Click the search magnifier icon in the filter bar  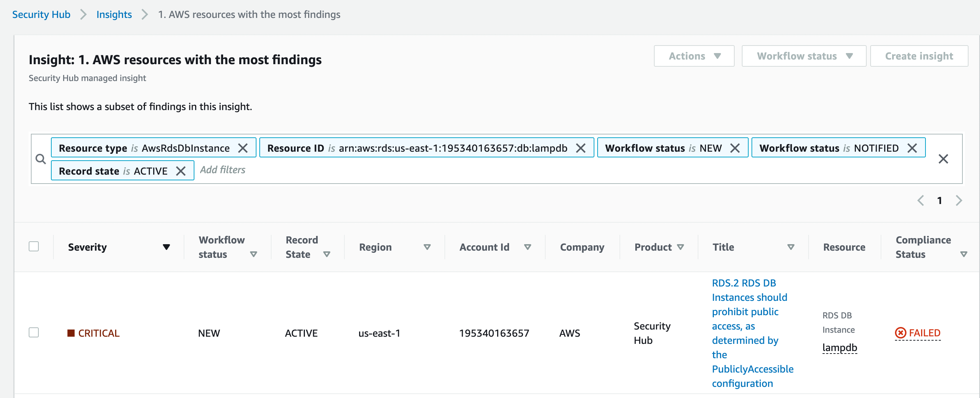41,158
